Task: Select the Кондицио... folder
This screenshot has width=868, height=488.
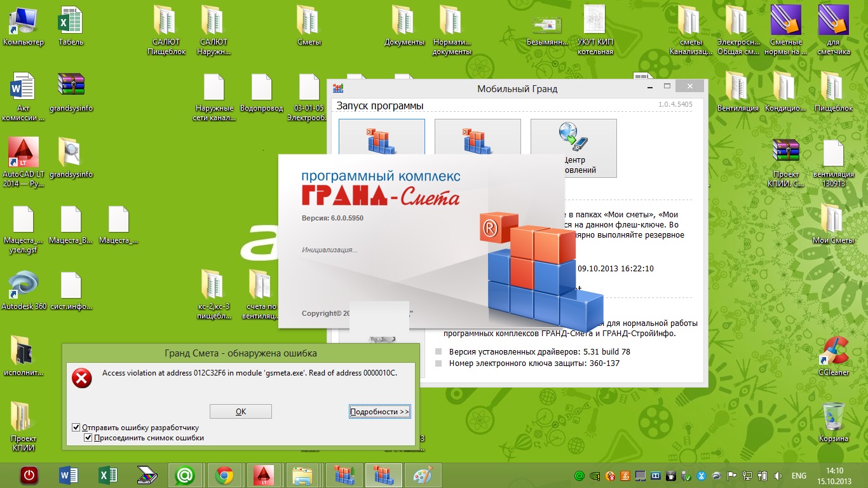Action: tap(785, 93)
